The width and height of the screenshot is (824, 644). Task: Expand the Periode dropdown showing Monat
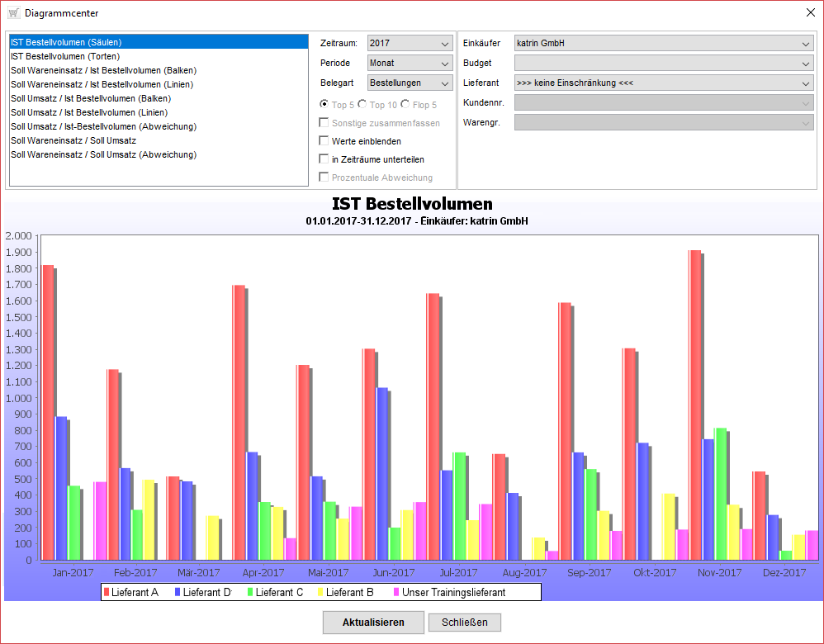pyautogui.click(x=410, y=63)
